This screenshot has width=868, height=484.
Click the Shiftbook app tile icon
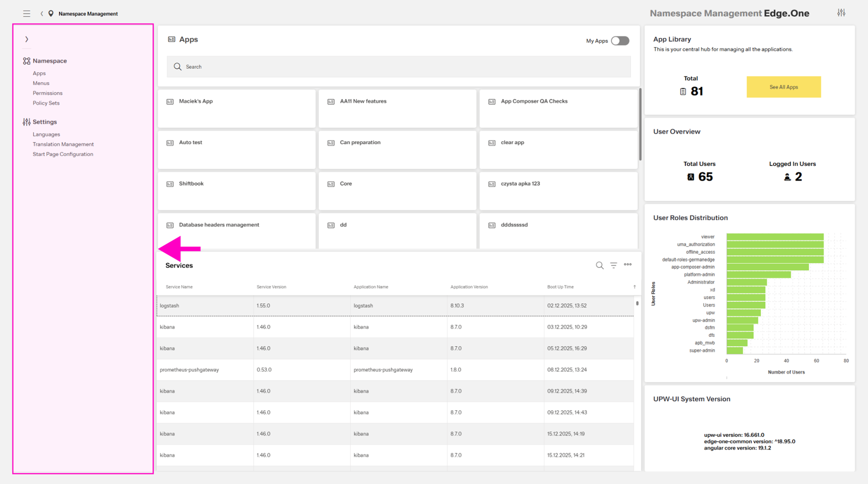(170, 184)
